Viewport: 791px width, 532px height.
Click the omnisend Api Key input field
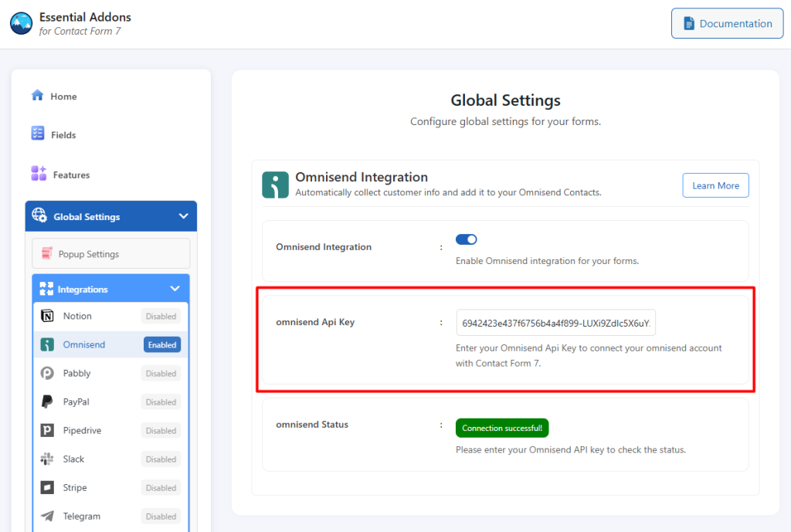556,323
